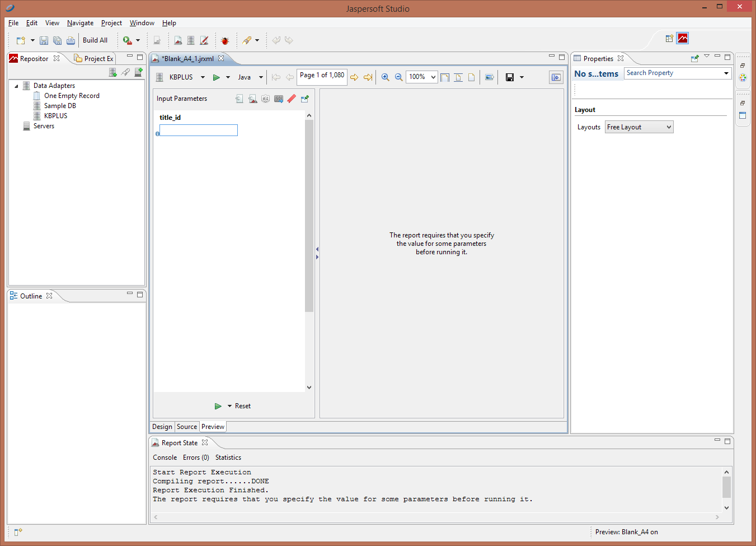
Task: Click the export save disk icon
Action: (510, 77)
